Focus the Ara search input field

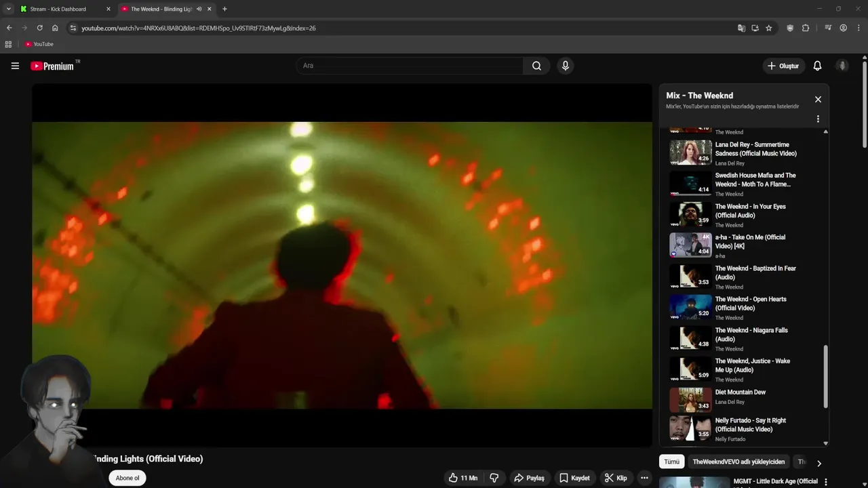click(x=410, y=66)
